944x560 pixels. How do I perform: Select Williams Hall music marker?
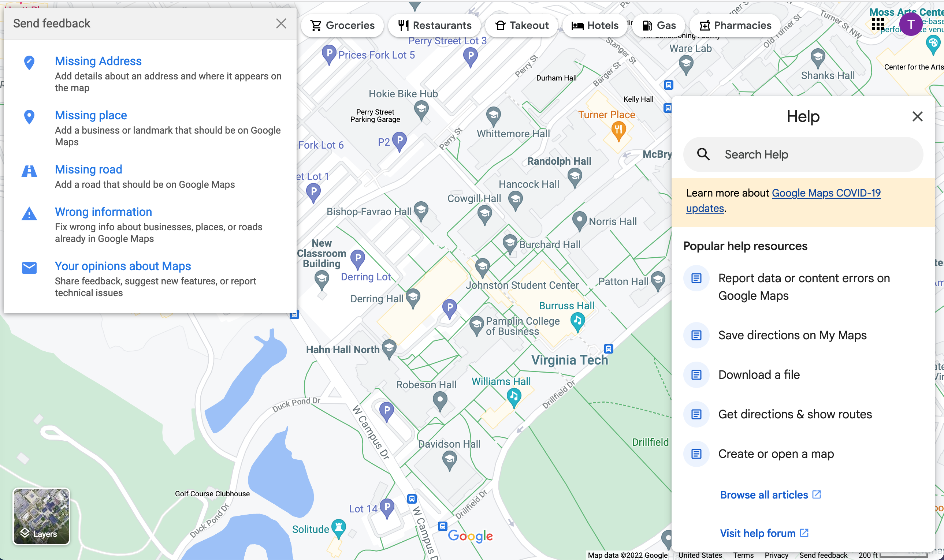coord(514,398)
